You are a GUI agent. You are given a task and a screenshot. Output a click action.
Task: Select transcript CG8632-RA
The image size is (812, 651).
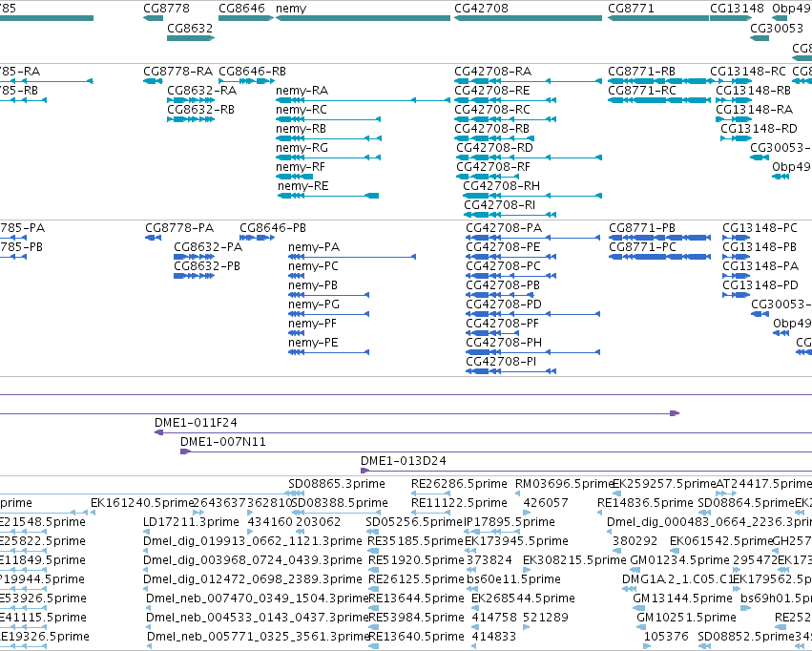[x=202, y=90]
